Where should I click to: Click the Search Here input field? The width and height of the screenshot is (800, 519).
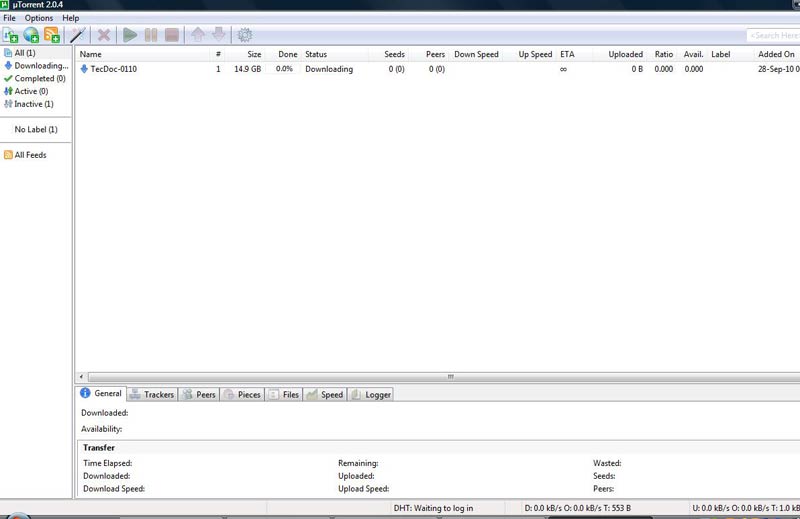(x=773, y=35)
